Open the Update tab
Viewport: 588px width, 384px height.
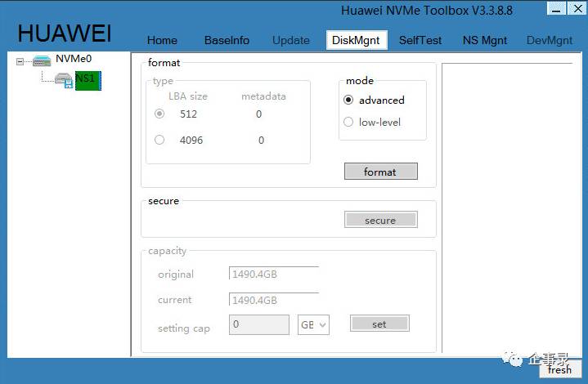tap(291, 40)
